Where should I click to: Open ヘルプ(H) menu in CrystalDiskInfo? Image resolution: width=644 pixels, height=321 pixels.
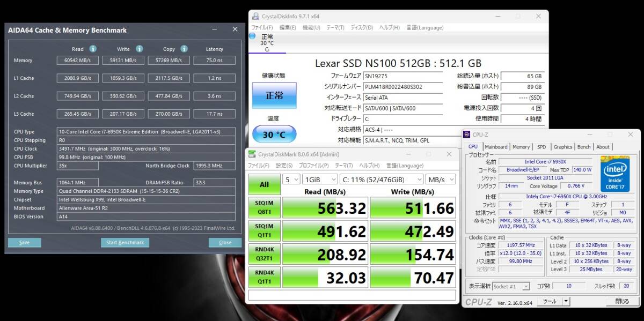tap(391, 27)
